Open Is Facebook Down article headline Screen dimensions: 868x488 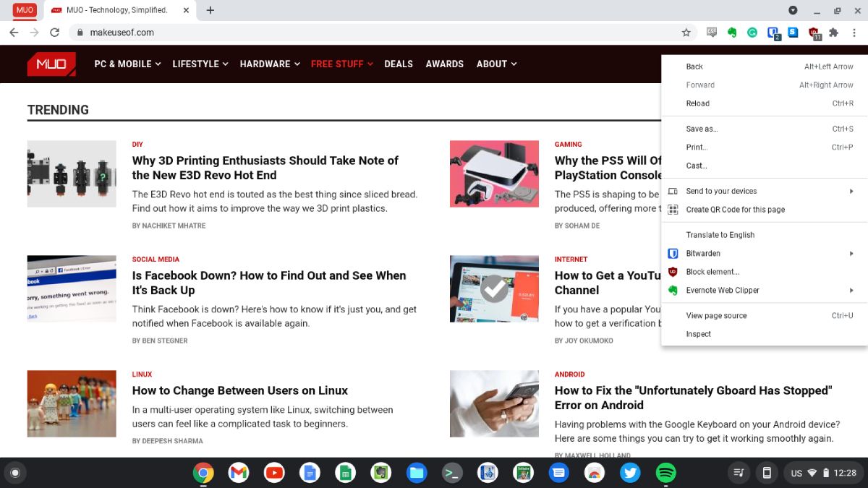(x=269, y=283)
